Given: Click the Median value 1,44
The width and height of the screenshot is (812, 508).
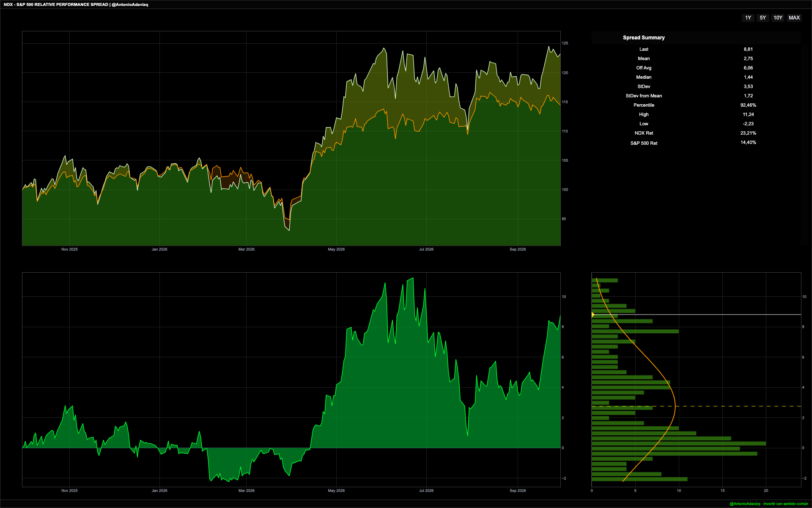Looking at the screenshot, I should tap(748, 77).
